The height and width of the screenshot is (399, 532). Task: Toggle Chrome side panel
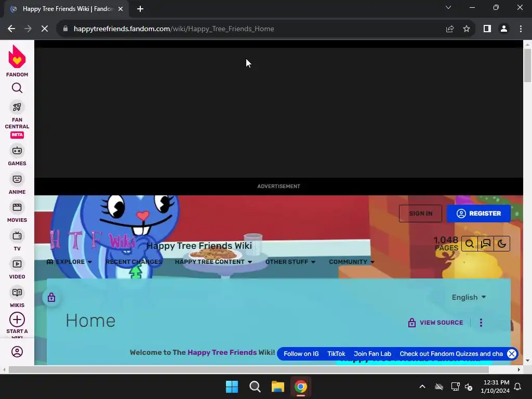[x=487, y=29]
